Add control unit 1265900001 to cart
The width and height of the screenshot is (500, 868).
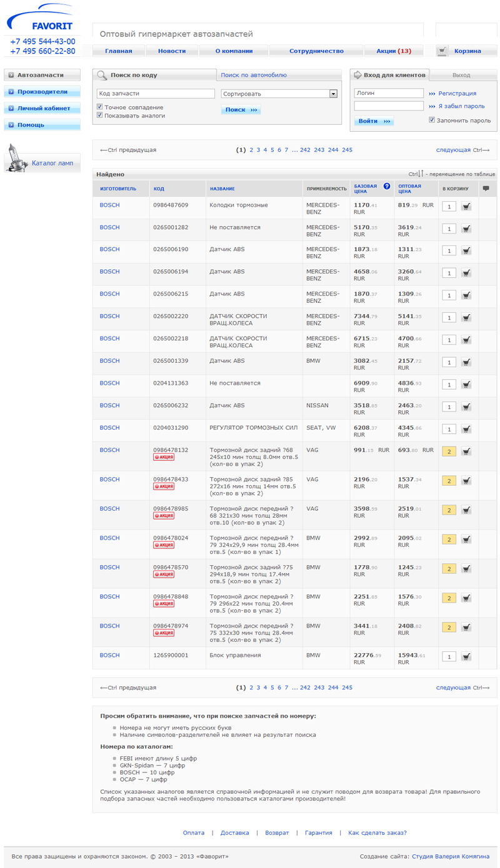(x=466, y=658)
